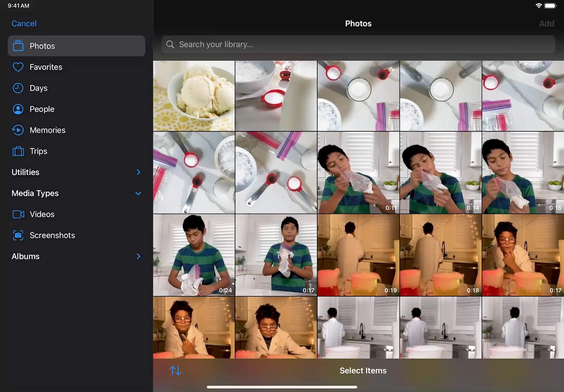Screen dimensions: 564x392
Task: Click the sort arrows icon in bottom toolbar
Action: click(175, 371)
